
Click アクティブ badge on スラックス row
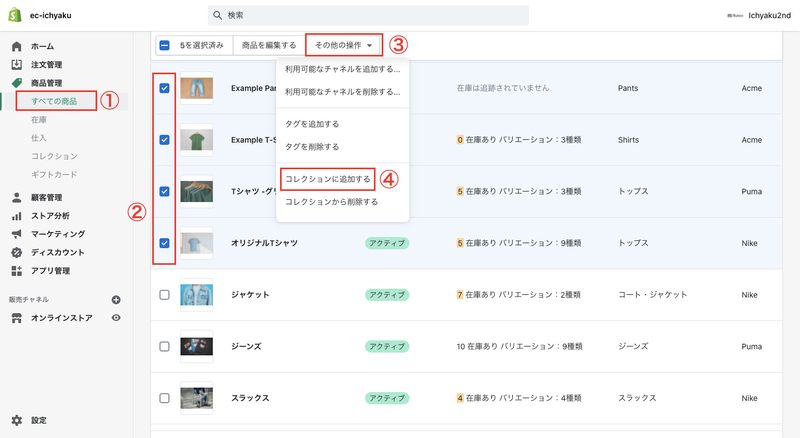pos(387,398)
